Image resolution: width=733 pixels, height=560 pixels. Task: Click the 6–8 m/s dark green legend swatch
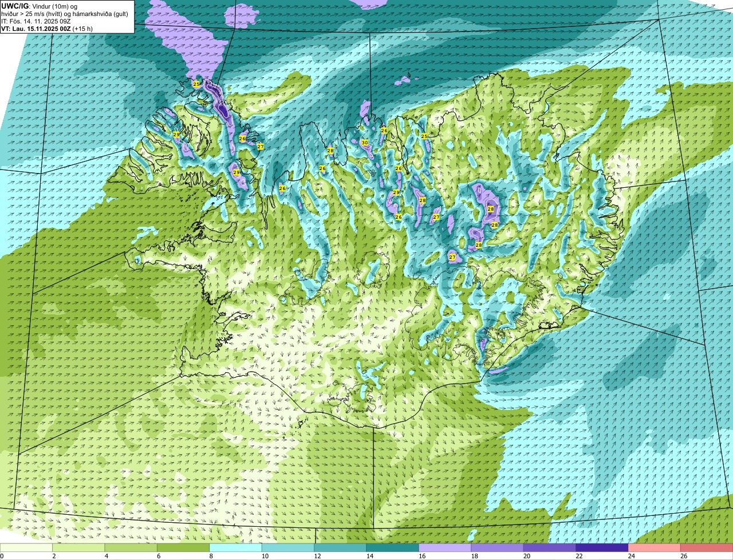coord(183,547)
